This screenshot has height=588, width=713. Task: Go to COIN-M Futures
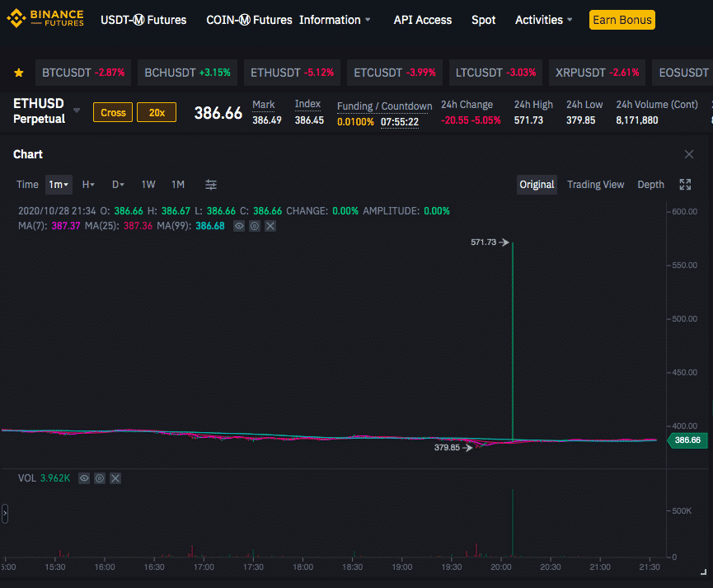pos(249,20)
